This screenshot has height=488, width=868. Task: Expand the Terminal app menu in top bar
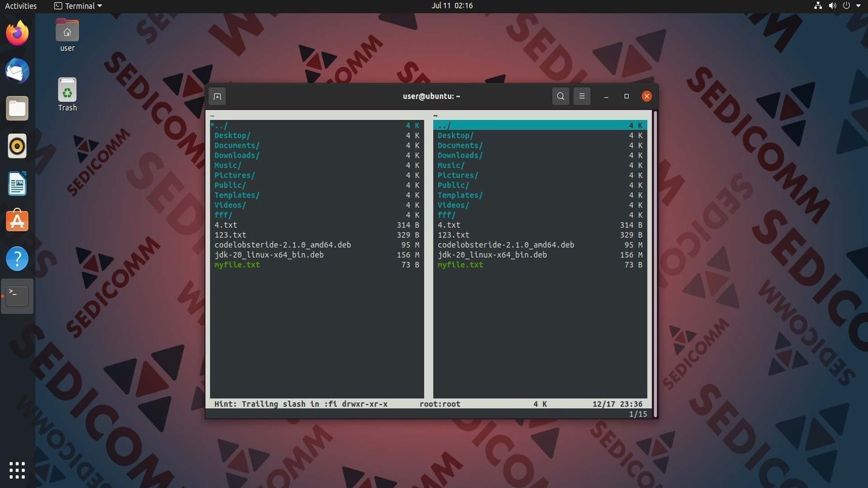78,6
